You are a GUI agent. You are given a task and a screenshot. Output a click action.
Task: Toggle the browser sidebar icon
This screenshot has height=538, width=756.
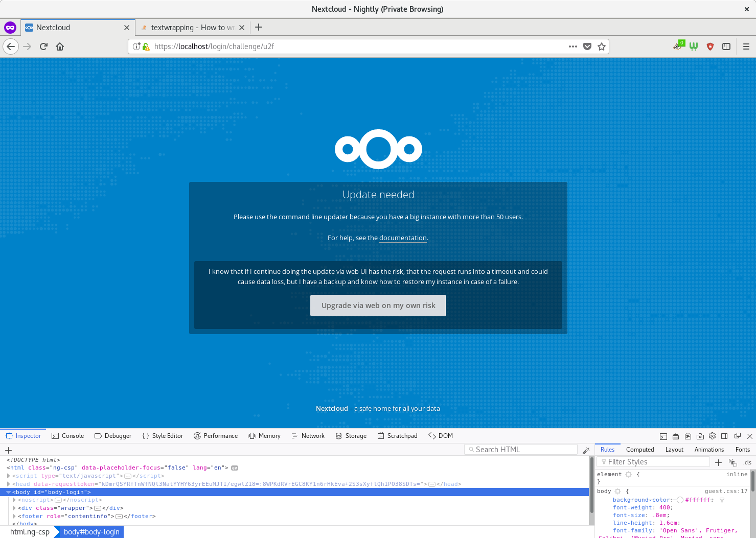[726, 46]
